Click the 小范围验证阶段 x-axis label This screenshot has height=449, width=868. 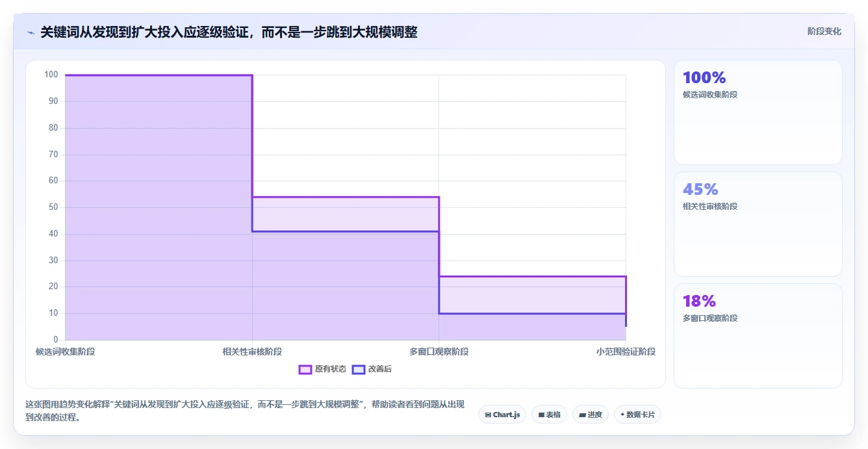click(626, 352)
